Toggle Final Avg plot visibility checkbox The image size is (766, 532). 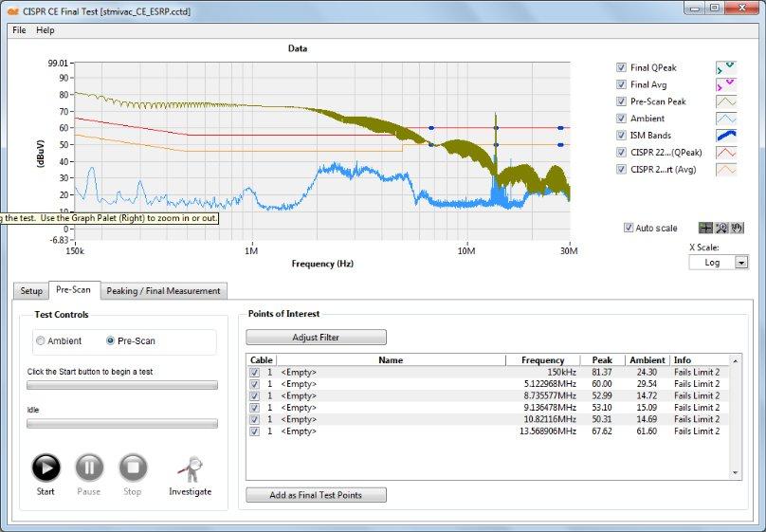(621, 84)
